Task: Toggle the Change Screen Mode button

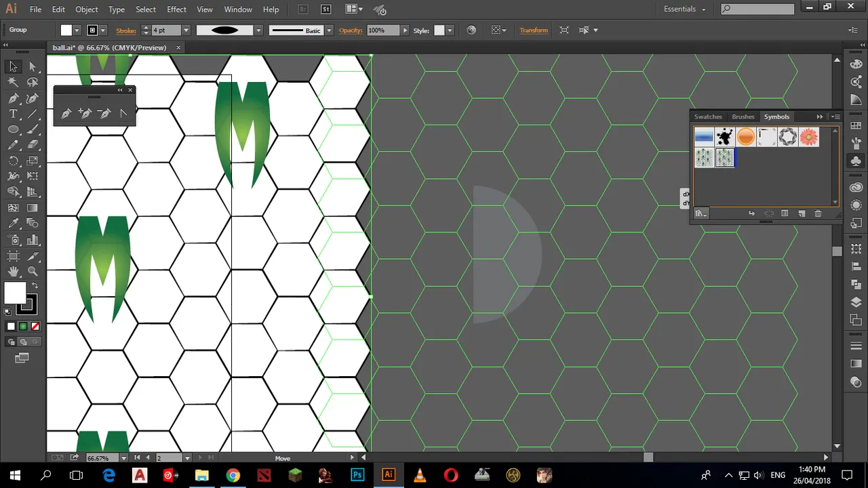Action: point(22,357)
